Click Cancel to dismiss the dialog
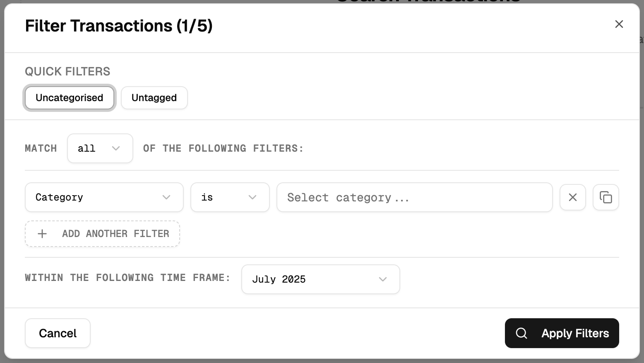The width and height of the screenshot is (644, 363). click(58, 333)
